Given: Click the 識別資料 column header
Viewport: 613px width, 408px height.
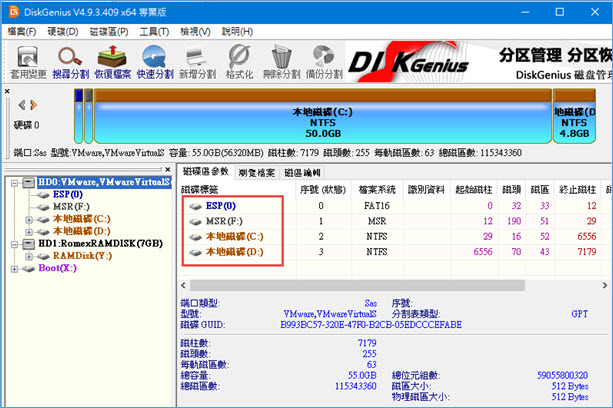Looking at the screenshot, I should pos(427,190).
